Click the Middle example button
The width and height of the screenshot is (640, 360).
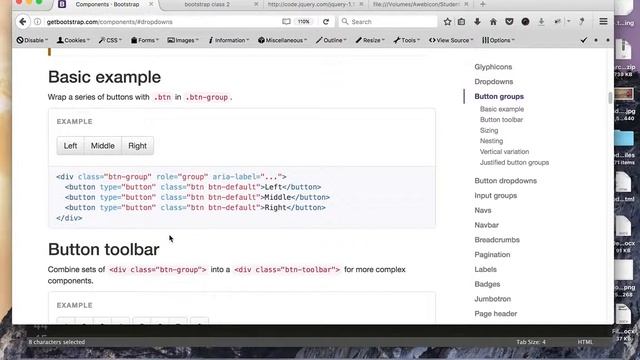click(102, 146)
